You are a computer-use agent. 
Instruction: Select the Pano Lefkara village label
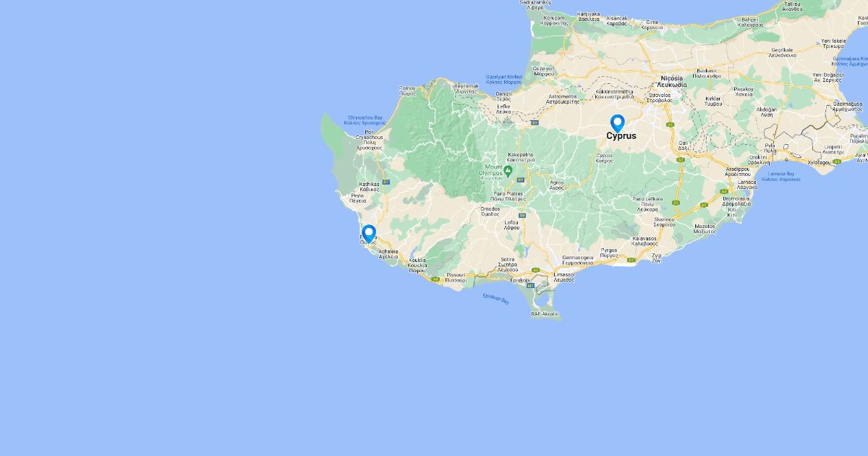click(647, 201)
